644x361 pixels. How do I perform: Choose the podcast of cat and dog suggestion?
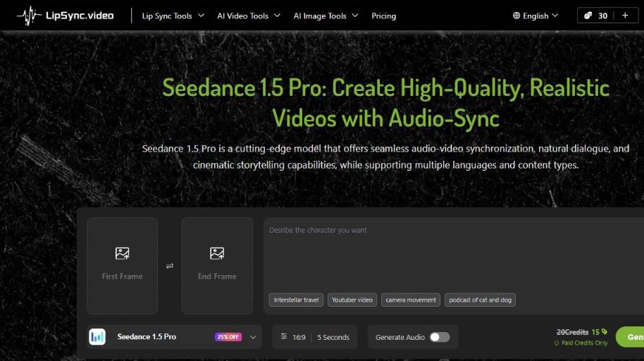coord(480,300)
